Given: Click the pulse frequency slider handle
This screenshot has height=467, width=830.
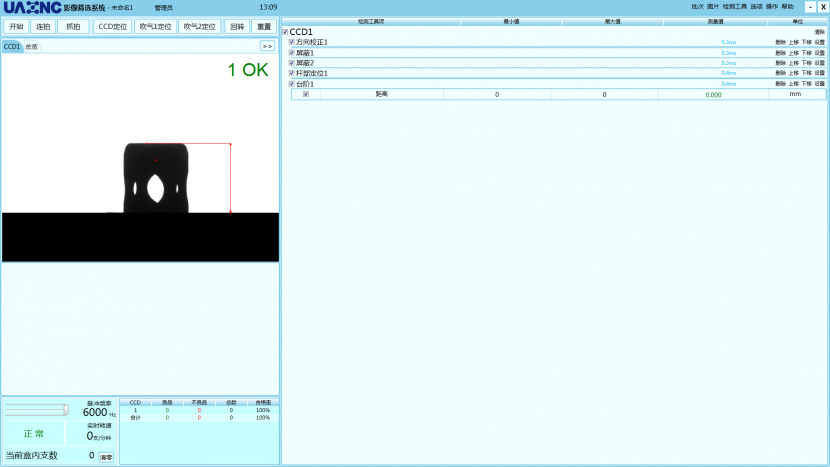Looking at the screenshot, I should [x=66, y=409].
